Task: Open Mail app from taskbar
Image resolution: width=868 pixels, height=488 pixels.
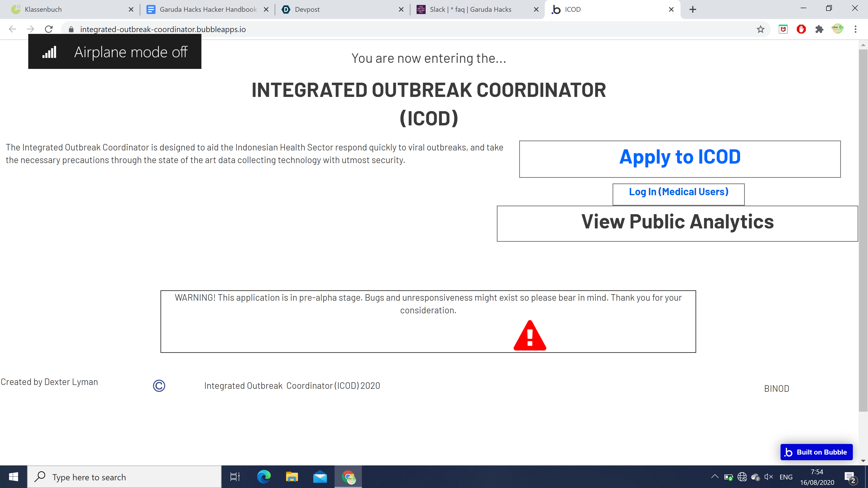Action: (x=320, y=477)
